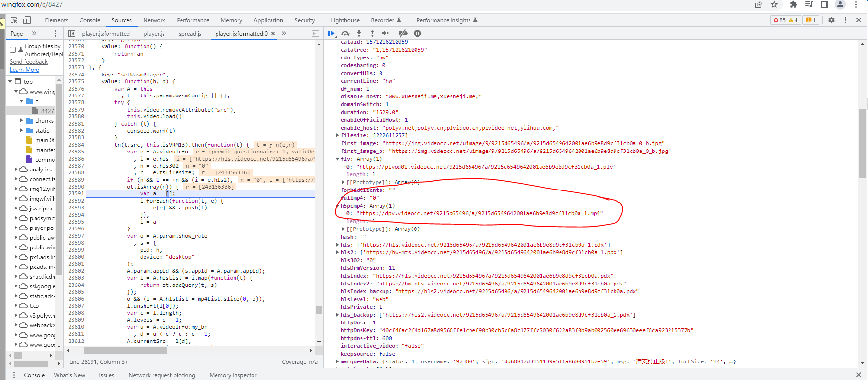Expand the chunks folder
Image resolution: width=868 pixels, height=380 pixels.
22,120
